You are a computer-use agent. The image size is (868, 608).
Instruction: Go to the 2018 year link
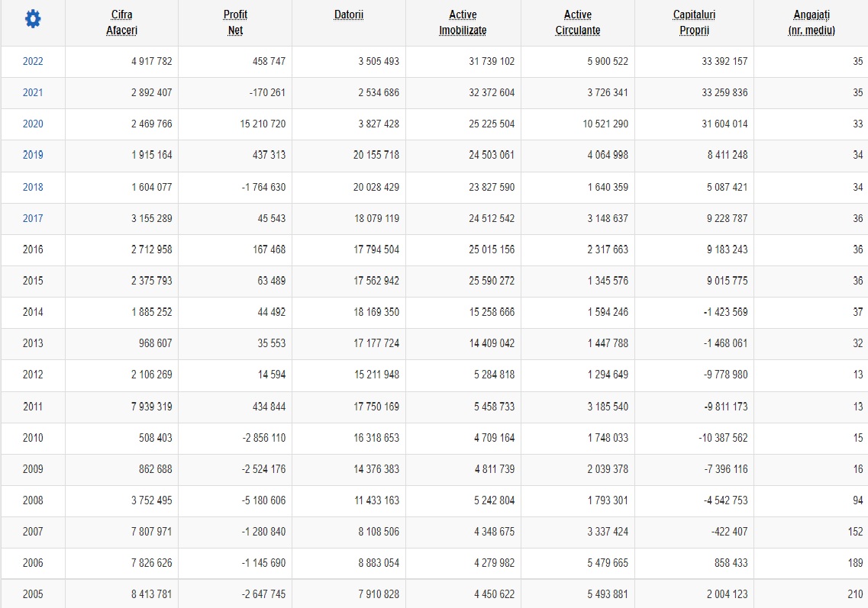click(x=33, y=187)
